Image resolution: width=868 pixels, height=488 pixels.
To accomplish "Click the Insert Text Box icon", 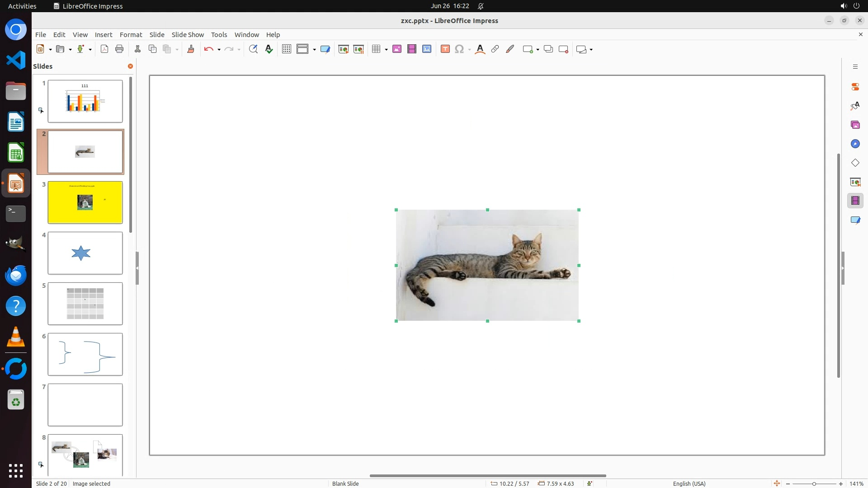I will click(445, 49).
